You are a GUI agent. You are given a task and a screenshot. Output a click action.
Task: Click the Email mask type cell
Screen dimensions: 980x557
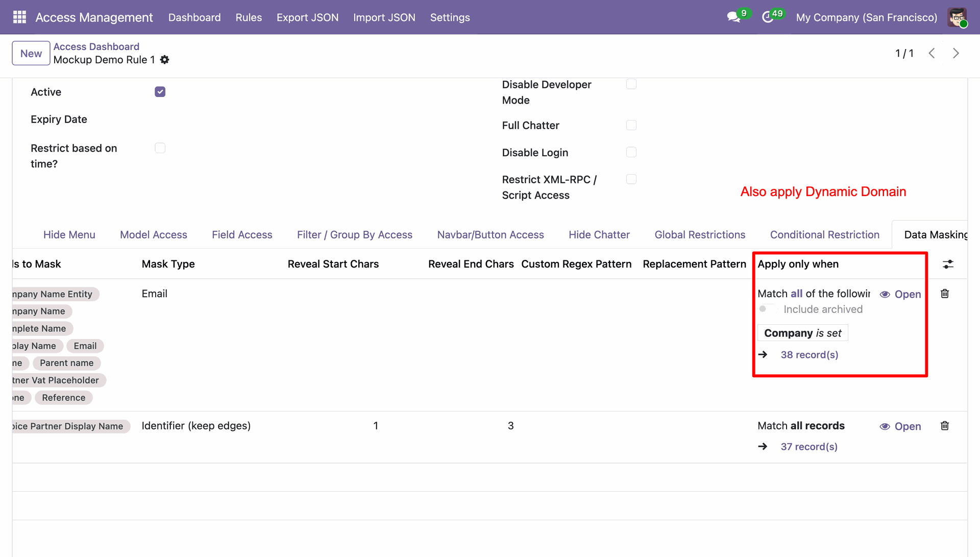(x=155, y=294)
